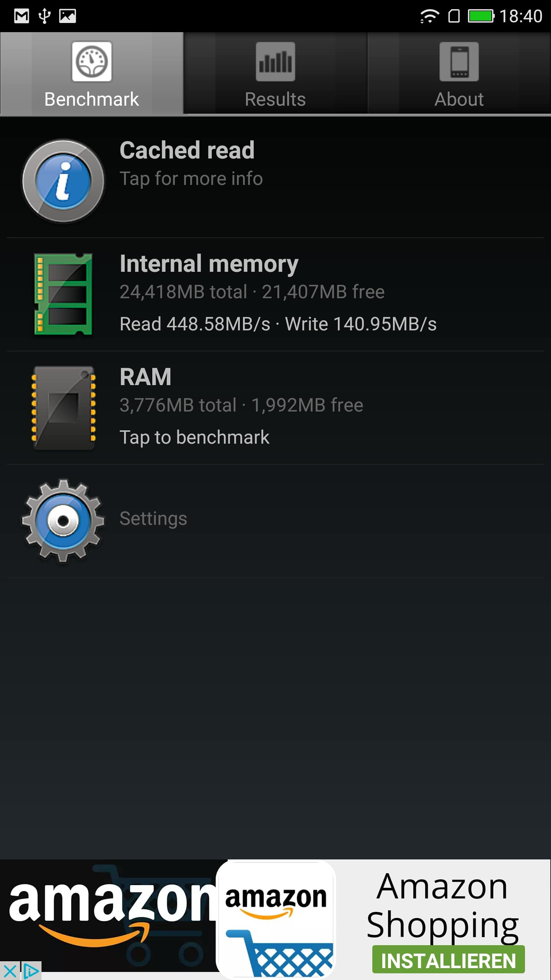
Task: Switch to the Results tab
Action: click(275, 74)
